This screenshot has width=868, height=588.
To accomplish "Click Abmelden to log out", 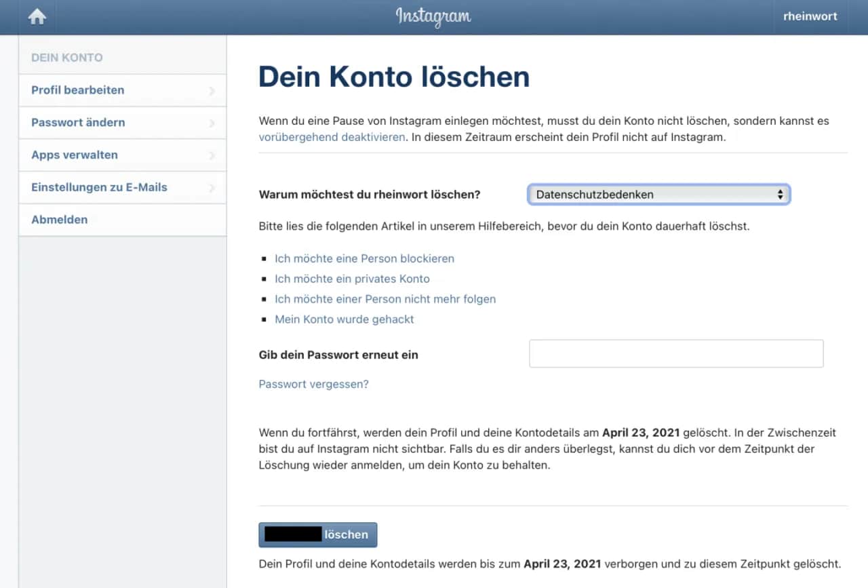I will click(59, 219).
